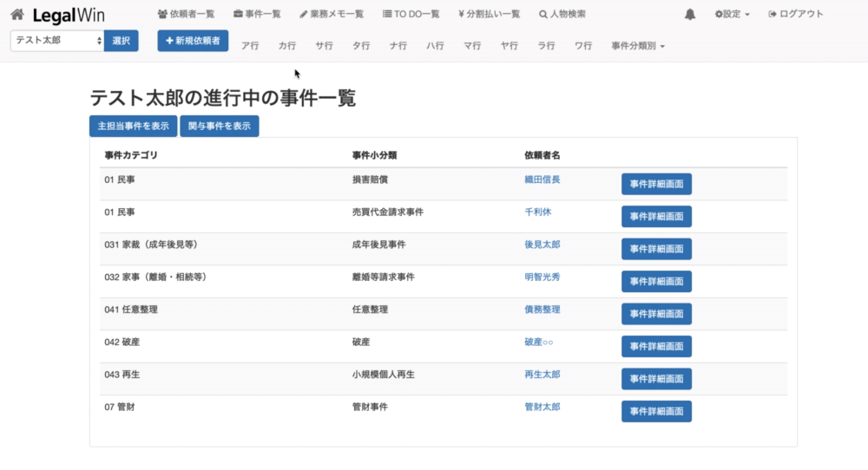Click the home icon beside LegalWin logo
868x470 pixels.
point(16,15)
